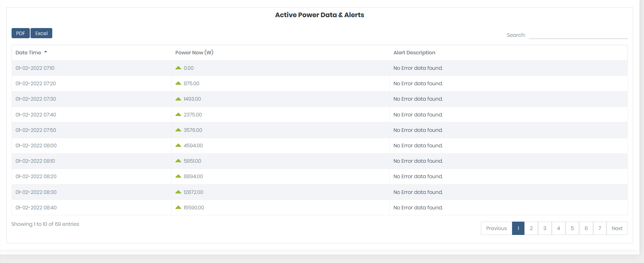Image resolution: width=644 pixels, height=263 pixels.
Task: Sort by Alert Description column header
Action: point(414,53)
